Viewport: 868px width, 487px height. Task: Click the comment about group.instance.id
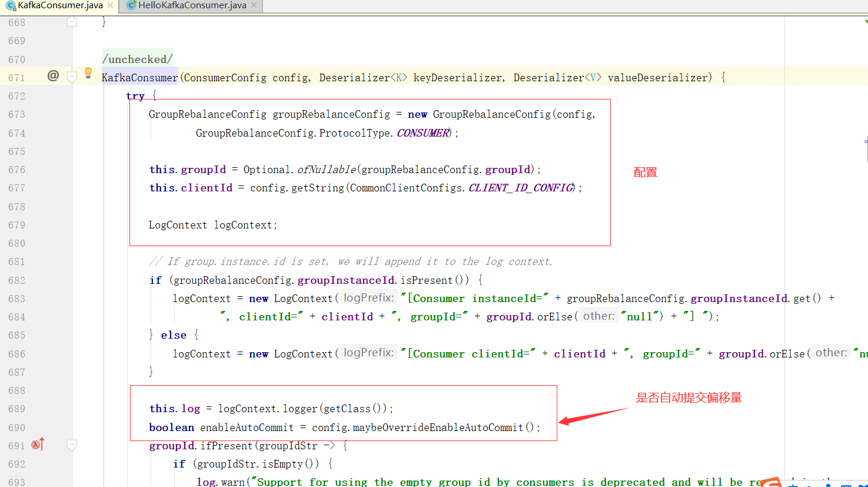point(351,261)
